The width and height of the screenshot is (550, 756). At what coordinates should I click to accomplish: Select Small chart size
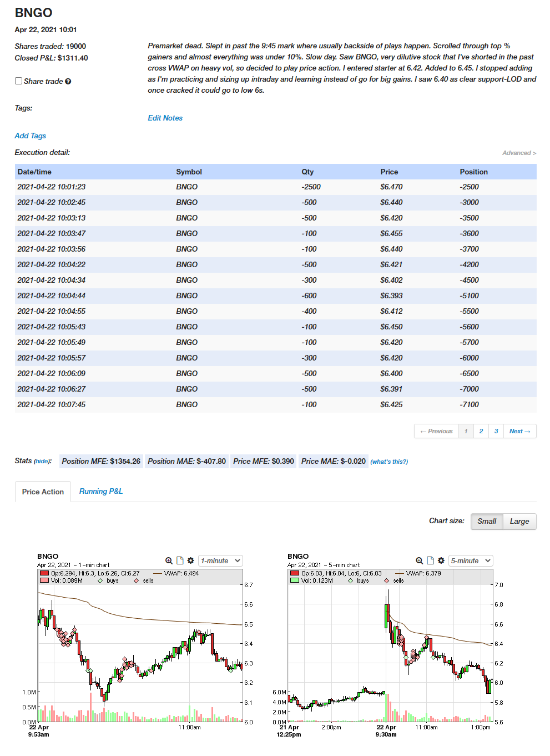487,522
